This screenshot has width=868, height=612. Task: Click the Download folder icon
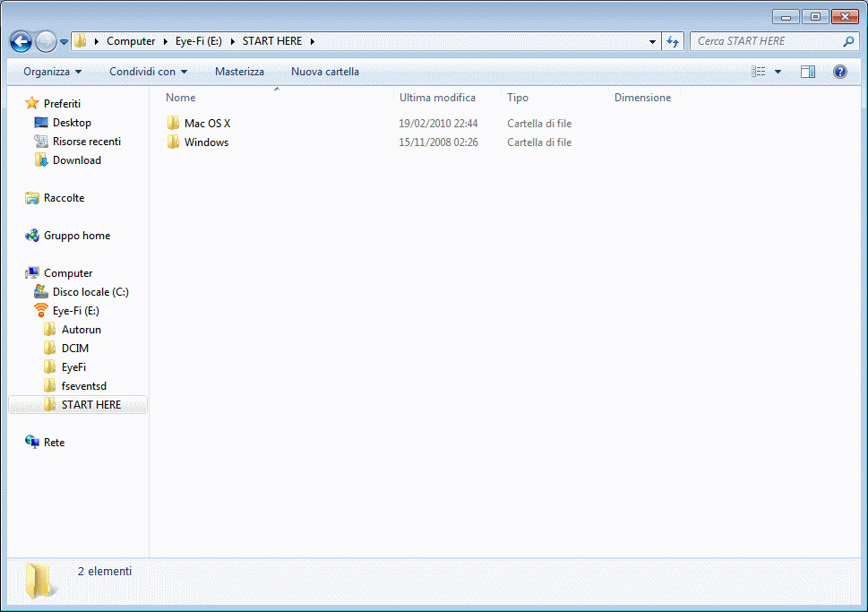coord(41,160)
